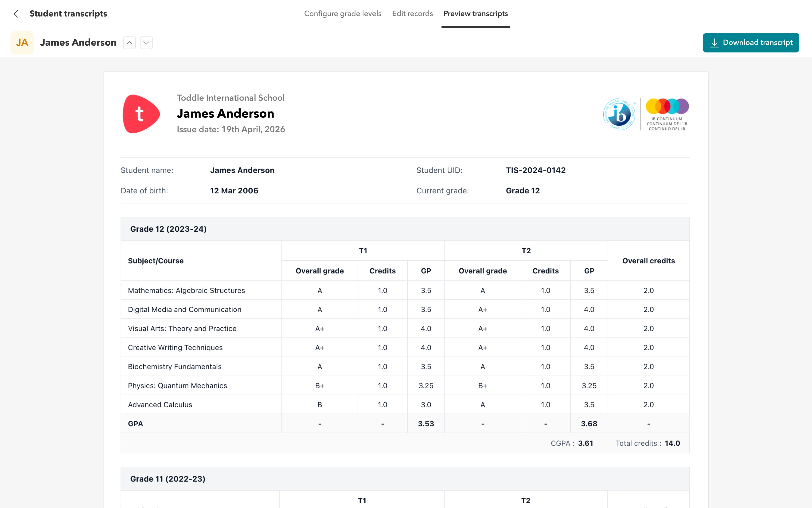Click the CGPA value 3.61
The image size is (812, 508).
point(586,444)
